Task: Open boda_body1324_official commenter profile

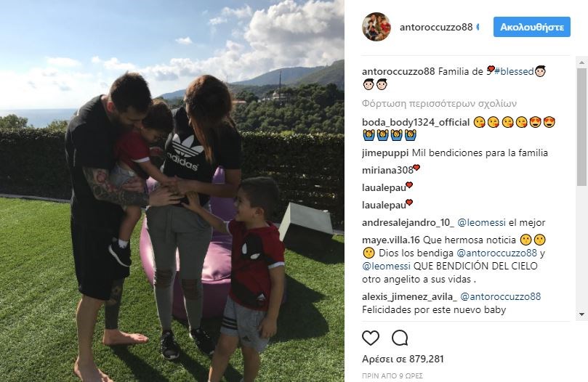Action: [416, 122]
